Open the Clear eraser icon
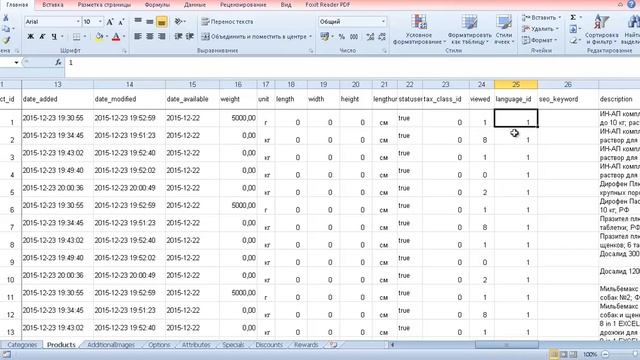 click(x=573, y=40)
